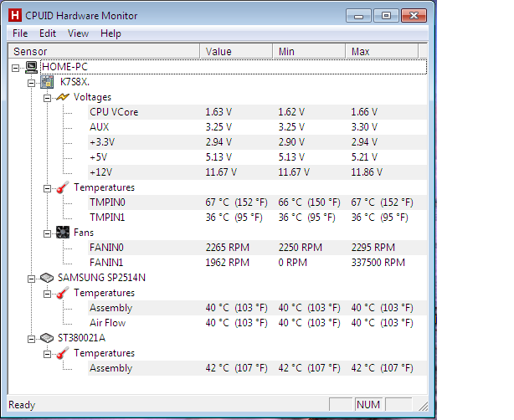This screenshot has height=420, width=514.
Task: Collapse Temperatures under ST380021A
Action: pos(47,355)
